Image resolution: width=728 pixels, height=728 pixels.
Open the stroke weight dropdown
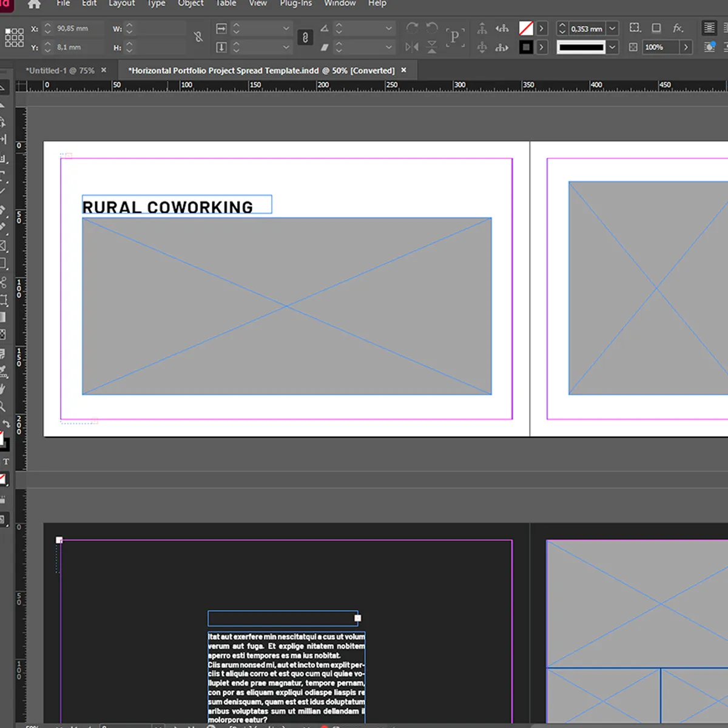pos(611,29)
